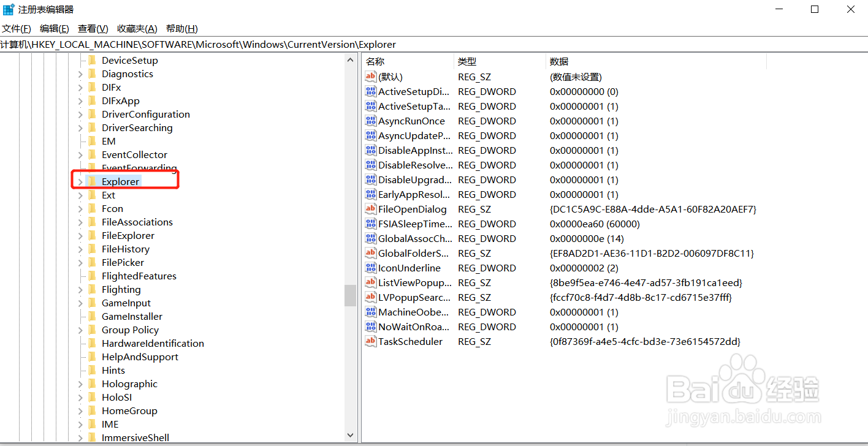The height and width of the screenshot is (446, 868).
Task: Click the registry path address bar
Action: 434,45
